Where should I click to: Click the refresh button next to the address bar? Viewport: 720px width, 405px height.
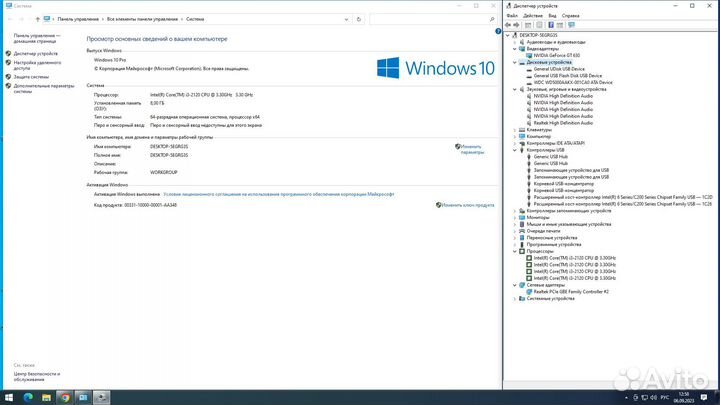(x=359, y=19)
